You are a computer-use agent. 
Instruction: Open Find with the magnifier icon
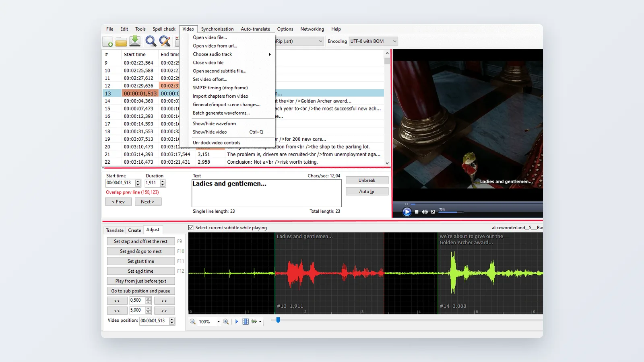pyautogui.click(x=151, y=41)
